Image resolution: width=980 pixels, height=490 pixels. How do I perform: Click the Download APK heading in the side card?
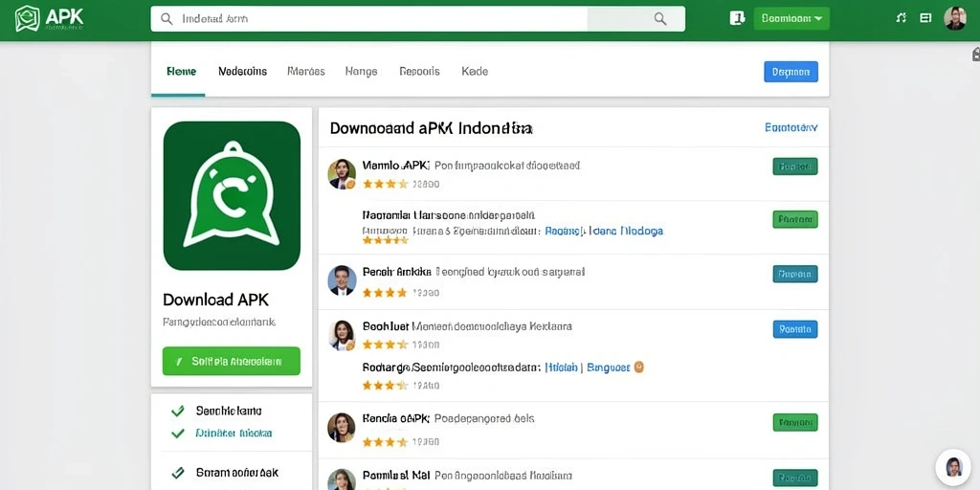click(x=215, y=300)
